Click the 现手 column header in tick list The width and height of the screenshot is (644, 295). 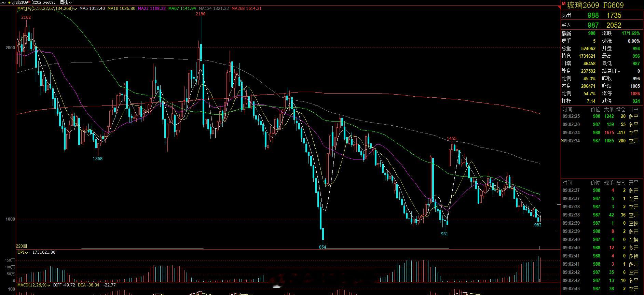coord(609,183)
